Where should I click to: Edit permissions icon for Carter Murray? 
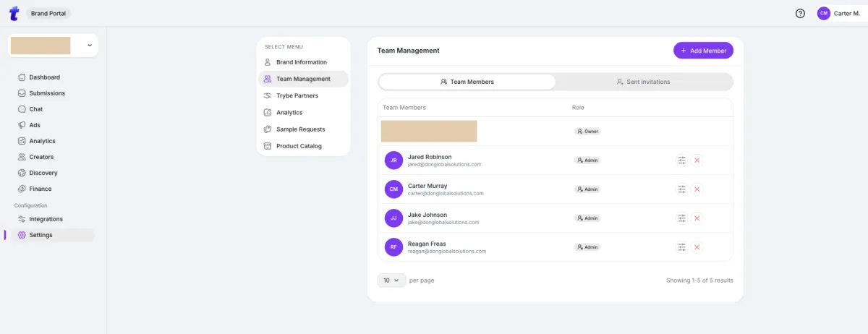click(x=681, y=189)
